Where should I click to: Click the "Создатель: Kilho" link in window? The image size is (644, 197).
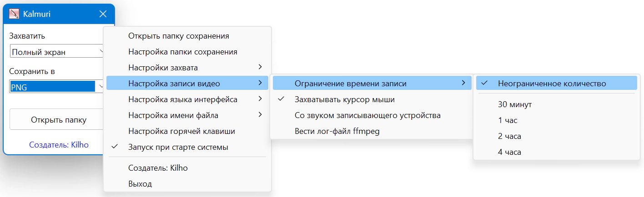click(59, 145)
